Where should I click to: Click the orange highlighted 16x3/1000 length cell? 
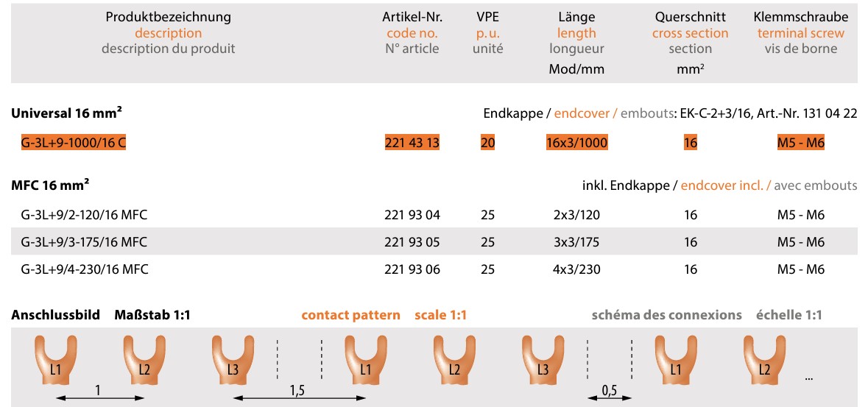point(576,143)
